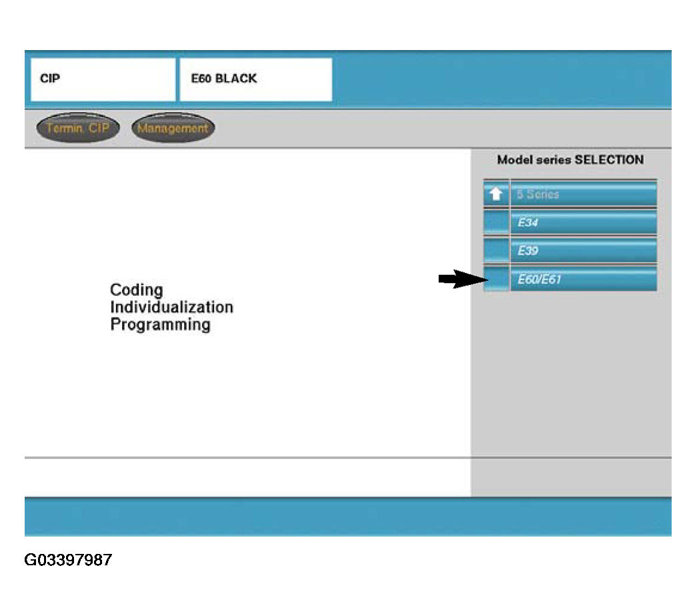Select the E60/E61 model series entry
Image resolution: width=697 pixels, height=616 pixels.
point(584,280)
